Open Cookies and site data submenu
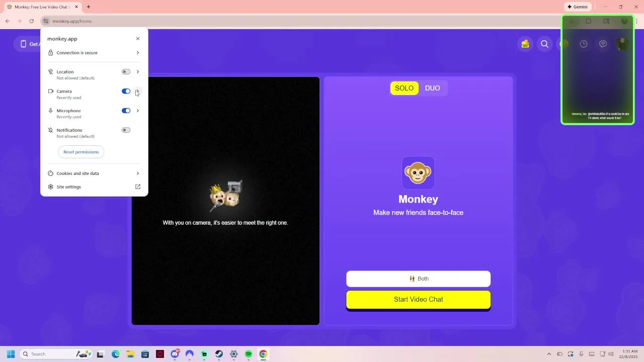 coord(94,173)
